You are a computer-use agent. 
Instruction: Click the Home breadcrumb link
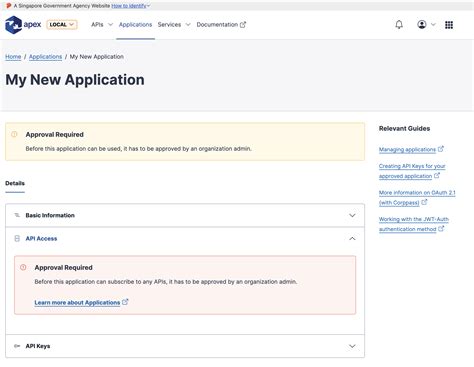[13, 57]
